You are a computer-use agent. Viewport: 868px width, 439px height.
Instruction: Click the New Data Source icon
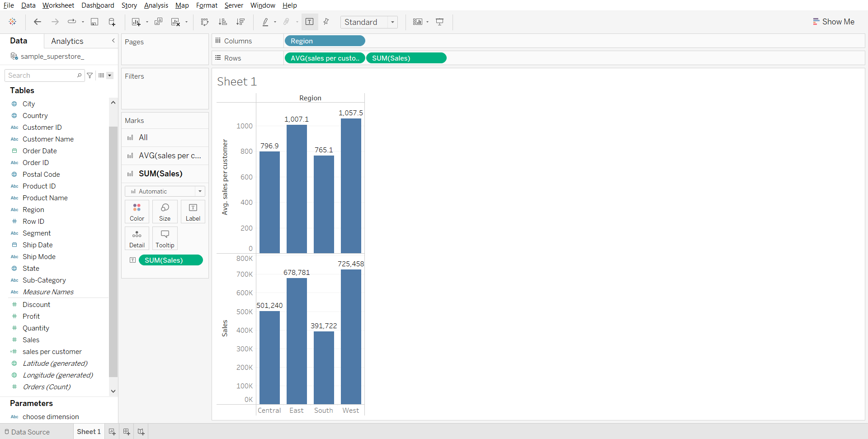[x=112, y=22]
